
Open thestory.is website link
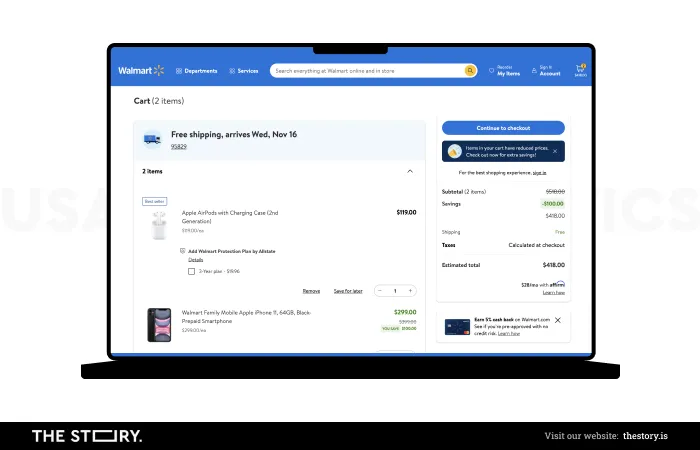(645, 436)
